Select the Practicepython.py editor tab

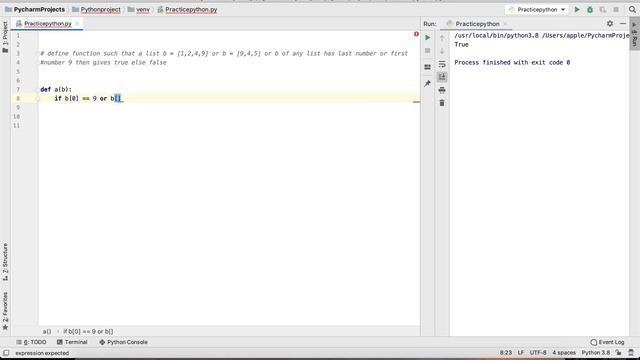[47, 24]
